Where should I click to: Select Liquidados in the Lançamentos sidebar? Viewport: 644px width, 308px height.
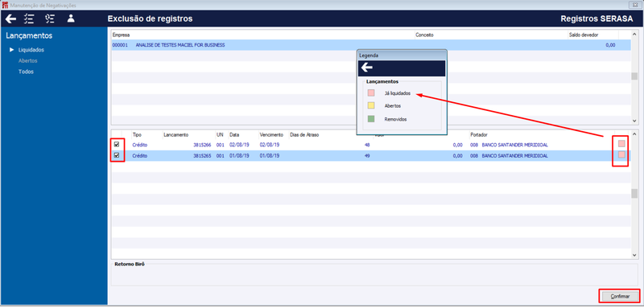pyautogui.click(x=31, y=50)
